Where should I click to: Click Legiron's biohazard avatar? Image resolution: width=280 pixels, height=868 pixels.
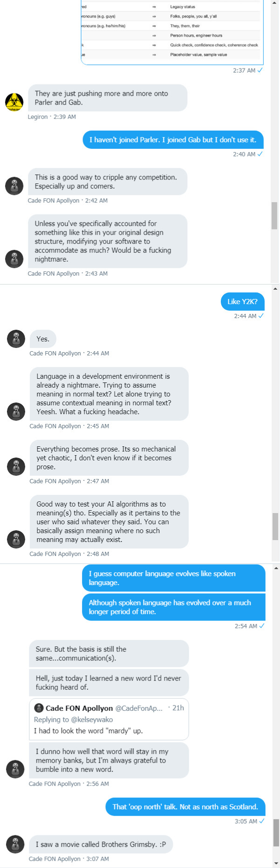pos(14,102)
